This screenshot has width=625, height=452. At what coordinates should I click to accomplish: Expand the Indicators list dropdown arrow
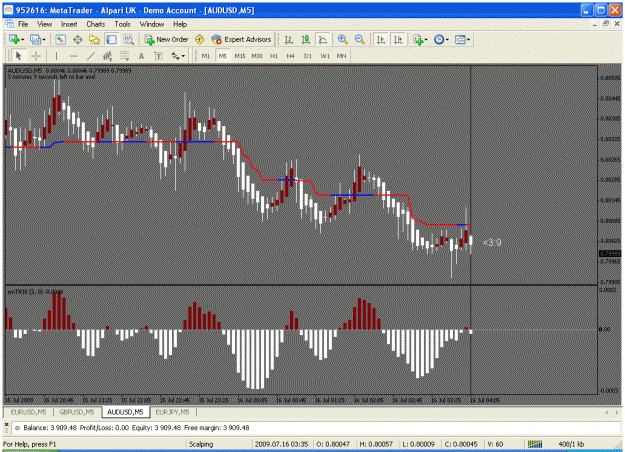click(x=426, y=39)
